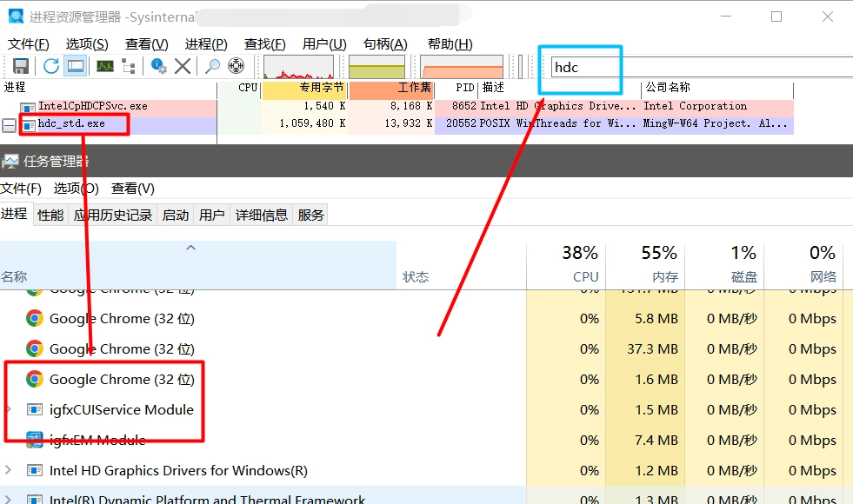Sort by 公司名称 column header
The width and height of the screenshot is (853, 504).
pos(717,88)
